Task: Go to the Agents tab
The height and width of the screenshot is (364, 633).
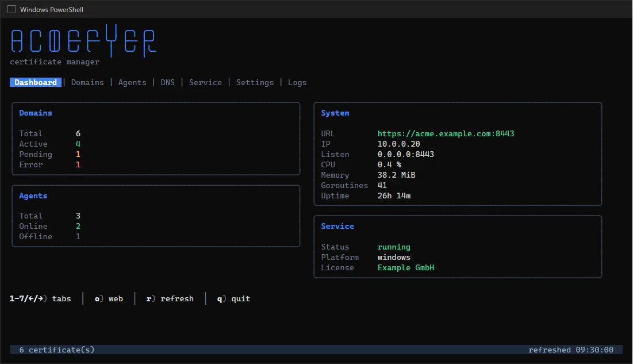Action: pyautogui.click(x=132, y=82)
